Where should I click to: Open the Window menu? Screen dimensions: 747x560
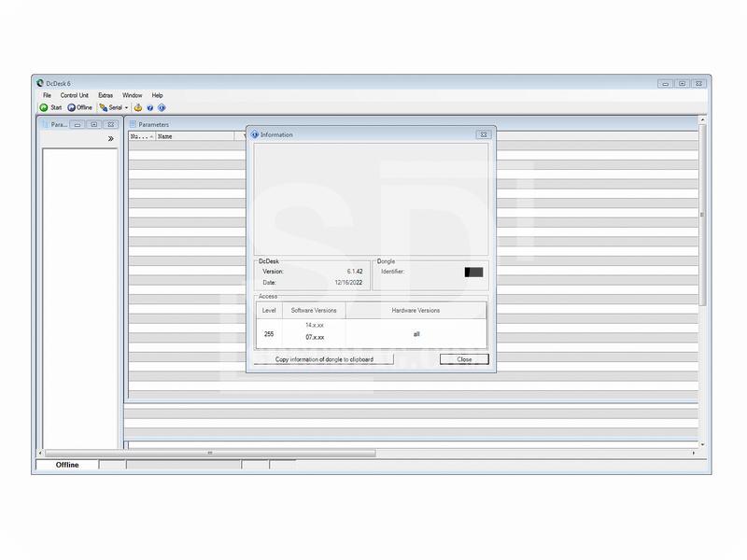(132, 95)
